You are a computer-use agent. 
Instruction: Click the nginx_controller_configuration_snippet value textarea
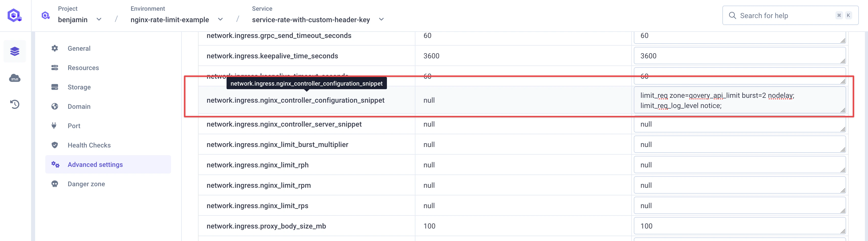tap(740, 100)
